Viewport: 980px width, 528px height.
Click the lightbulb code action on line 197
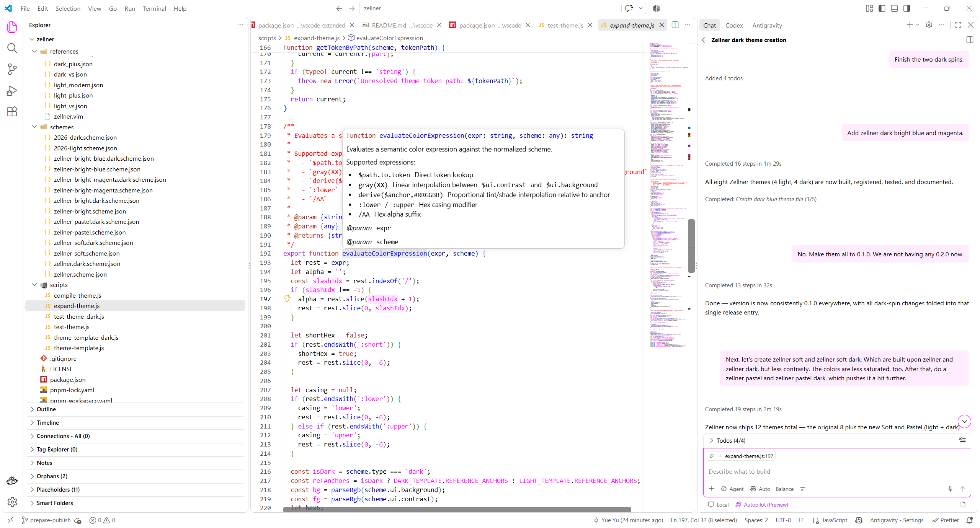point(287,299)
